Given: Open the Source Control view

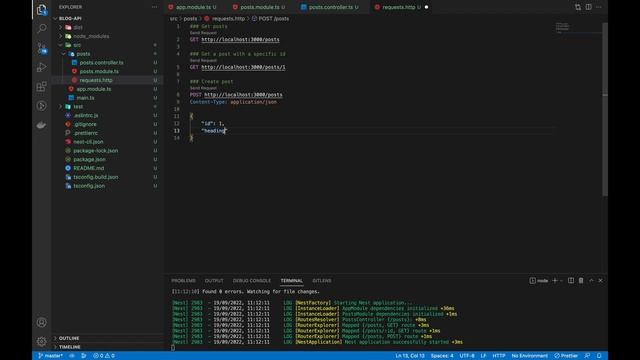Looking at the screenshot, I should (x=42, y=48).
